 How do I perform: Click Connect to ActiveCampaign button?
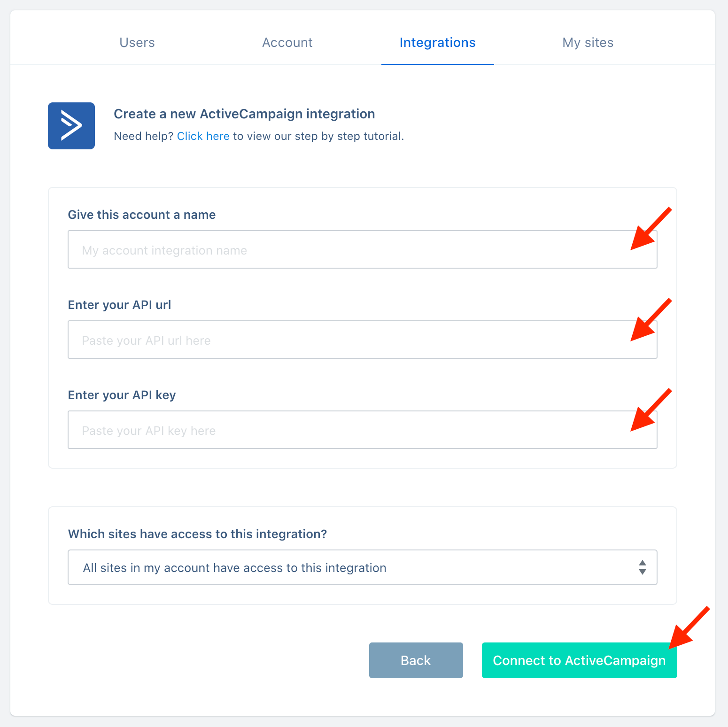(580, 660)
